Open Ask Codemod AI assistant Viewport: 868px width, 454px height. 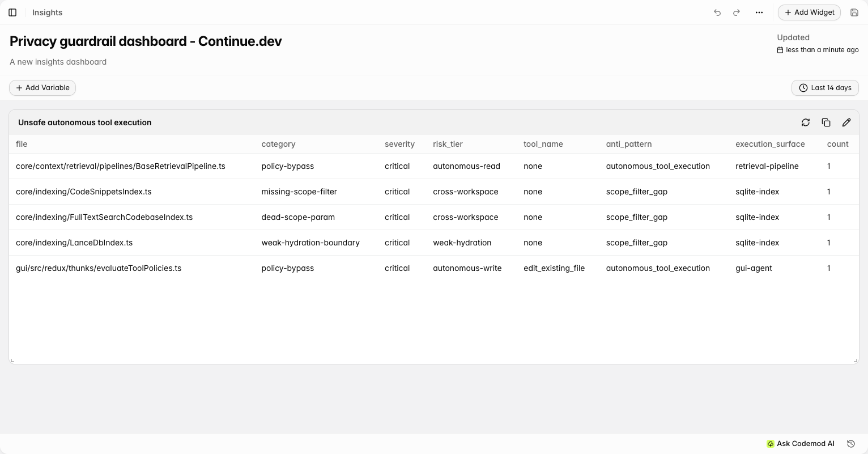click(801, 444)
